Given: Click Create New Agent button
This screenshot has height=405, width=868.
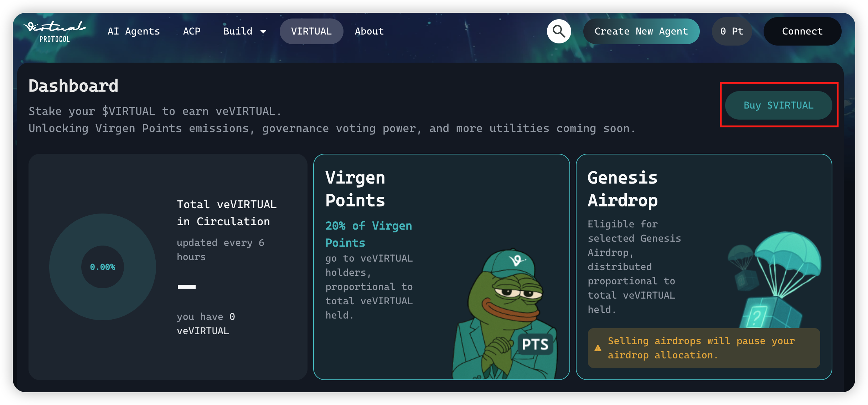Looking at the screenshot, I should coord(641,31).
